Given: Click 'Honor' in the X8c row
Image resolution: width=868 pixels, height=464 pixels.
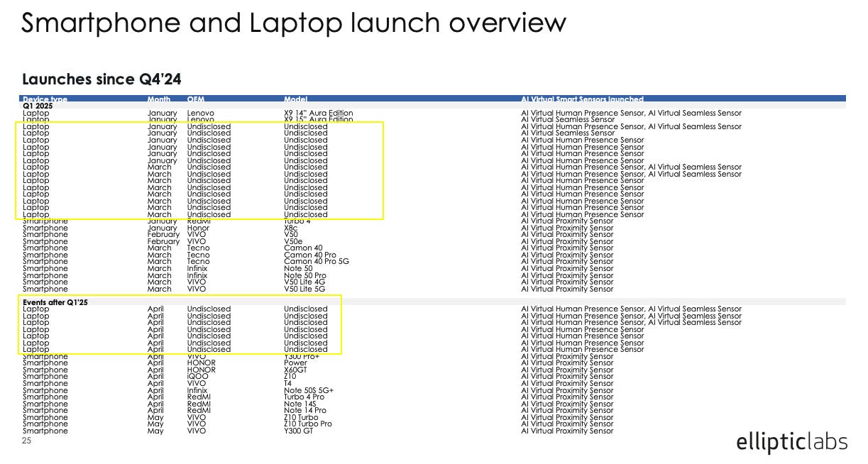Looking at the screenshot, I should coord(198,228).
